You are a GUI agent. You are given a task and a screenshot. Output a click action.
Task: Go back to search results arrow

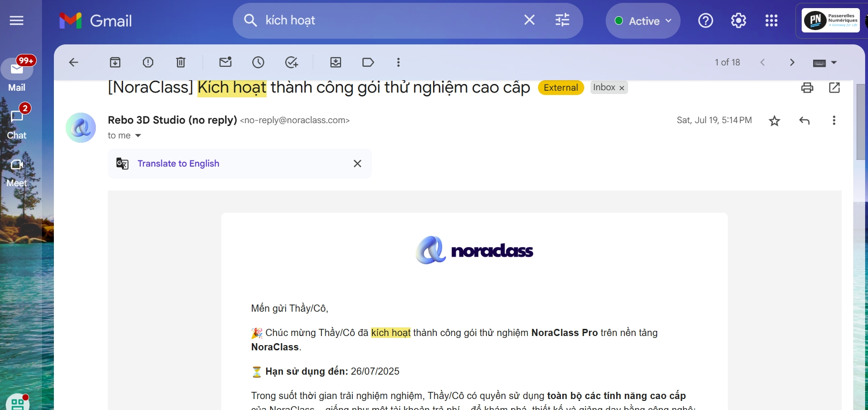(73, 63)
